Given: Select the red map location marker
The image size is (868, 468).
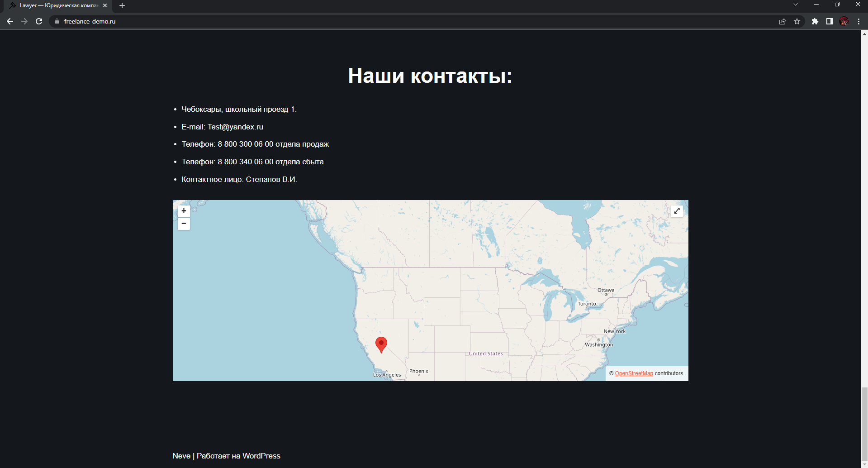Looking at the screenshot, I should click(381, 344).
